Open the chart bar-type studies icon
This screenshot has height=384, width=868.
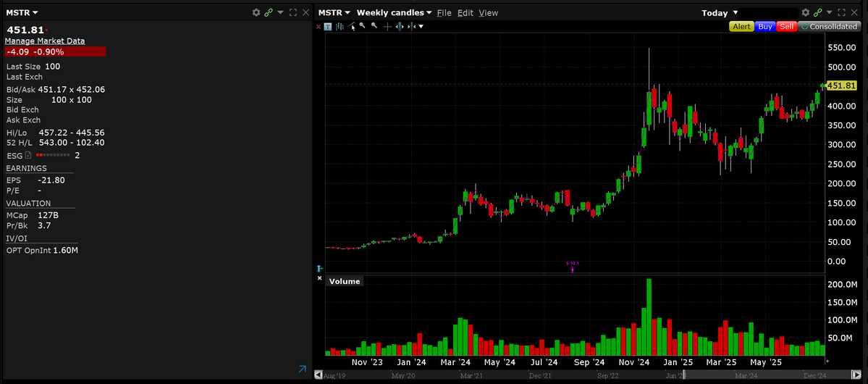340,27
